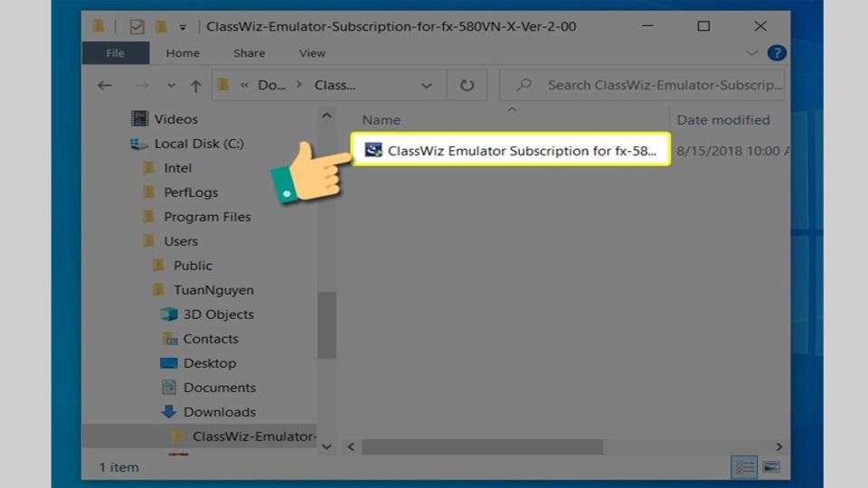Select Downloads in the navigation pane

point(220,412)
